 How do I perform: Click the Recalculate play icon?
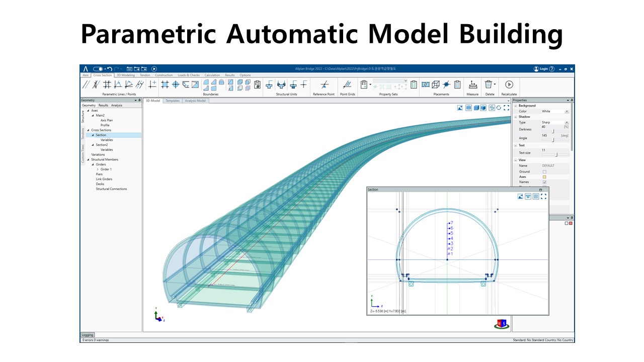click(x=509, y=84)
